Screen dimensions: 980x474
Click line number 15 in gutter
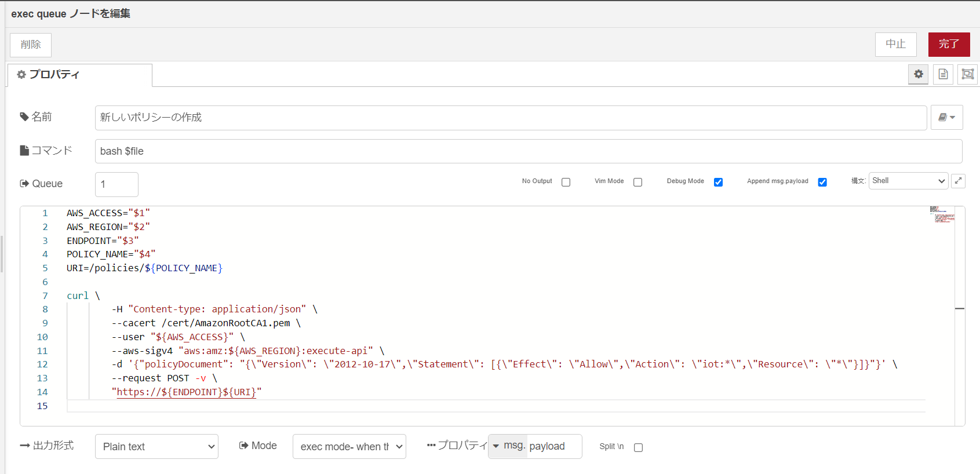(42, 406)
